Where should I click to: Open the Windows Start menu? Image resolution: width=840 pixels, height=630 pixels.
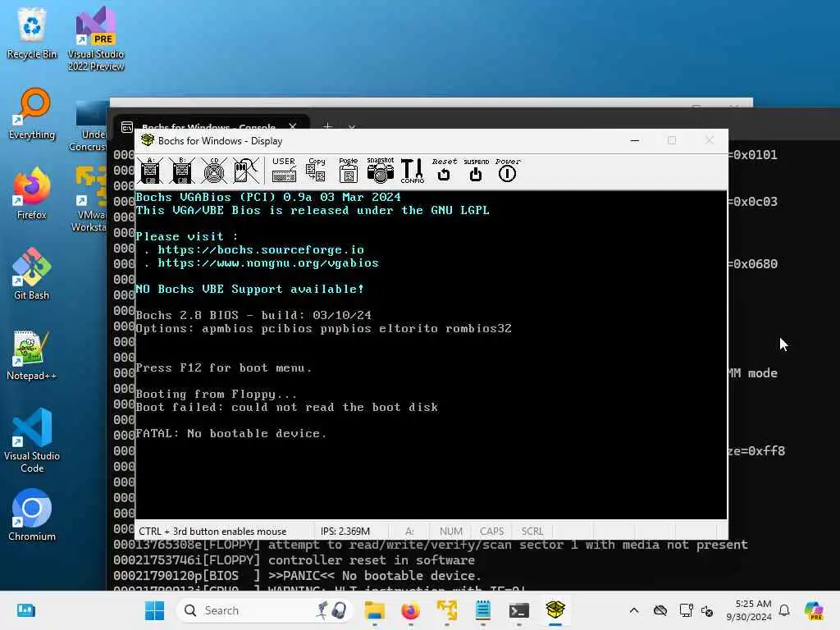point(155,610)
